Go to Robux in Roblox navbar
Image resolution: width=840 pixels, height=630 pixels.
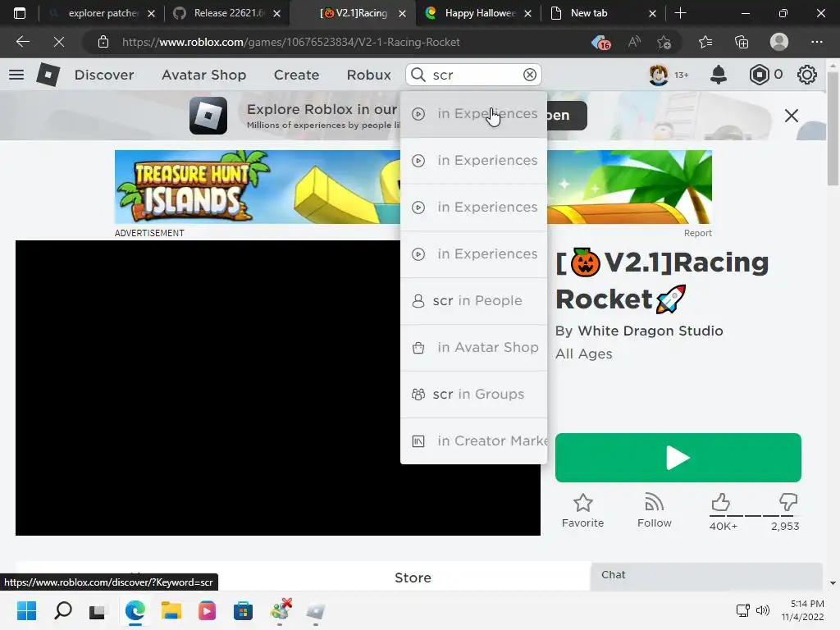pyautogui.click(x=368, y=75)
